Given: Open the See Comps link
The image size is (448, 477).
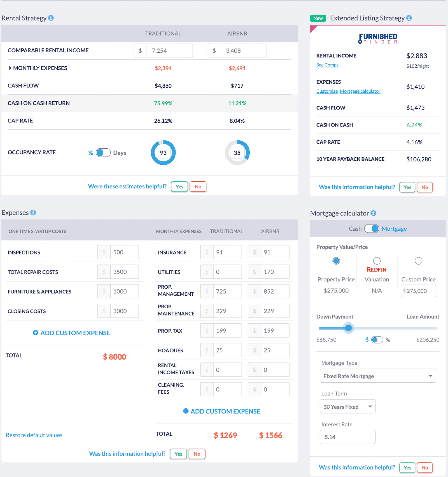Looking at the screenshot, I should [x=327, y=65].
